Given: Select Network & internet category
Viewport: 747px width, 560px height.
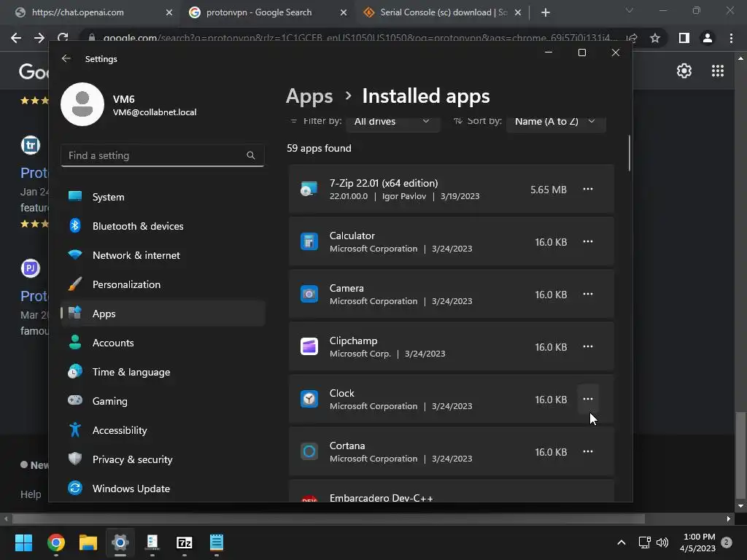Looking at the screenshot, I should (x=163, y=255).
